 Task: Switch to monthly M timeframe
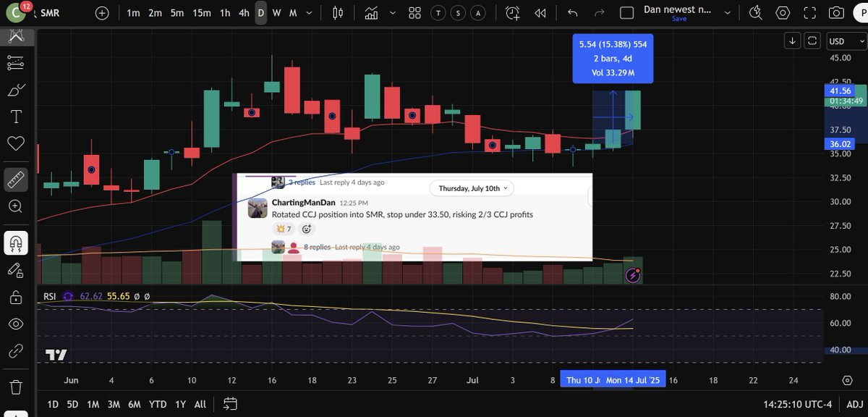pyautogui.click(x=293, y=13)
